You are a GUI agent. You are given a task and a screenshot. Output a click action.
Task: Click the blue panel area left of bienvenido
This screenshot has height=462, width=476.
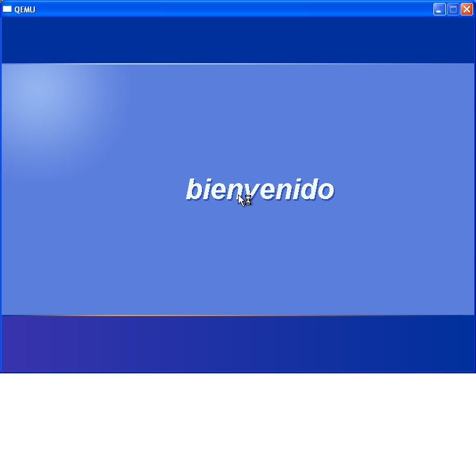[x=94, y=189]
